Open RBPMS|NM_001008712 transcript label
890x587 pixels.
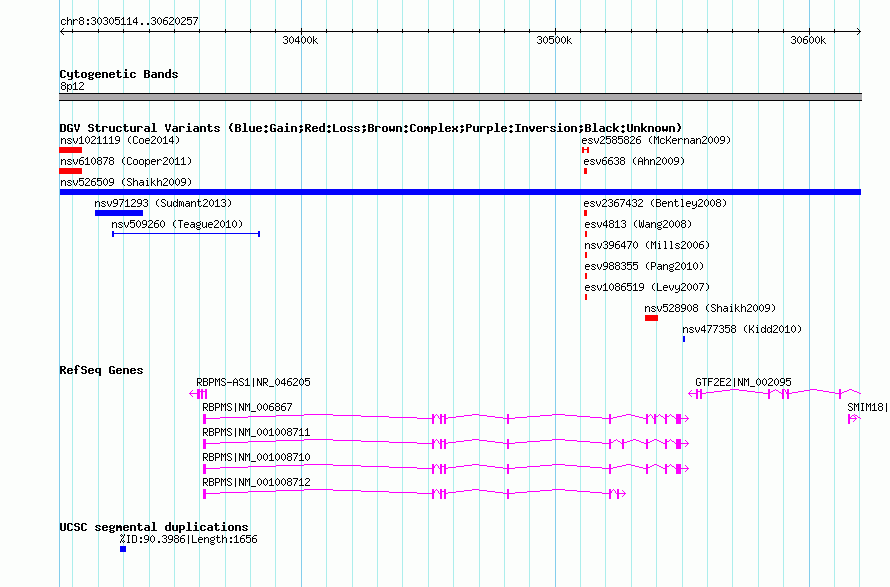(257, 482)
